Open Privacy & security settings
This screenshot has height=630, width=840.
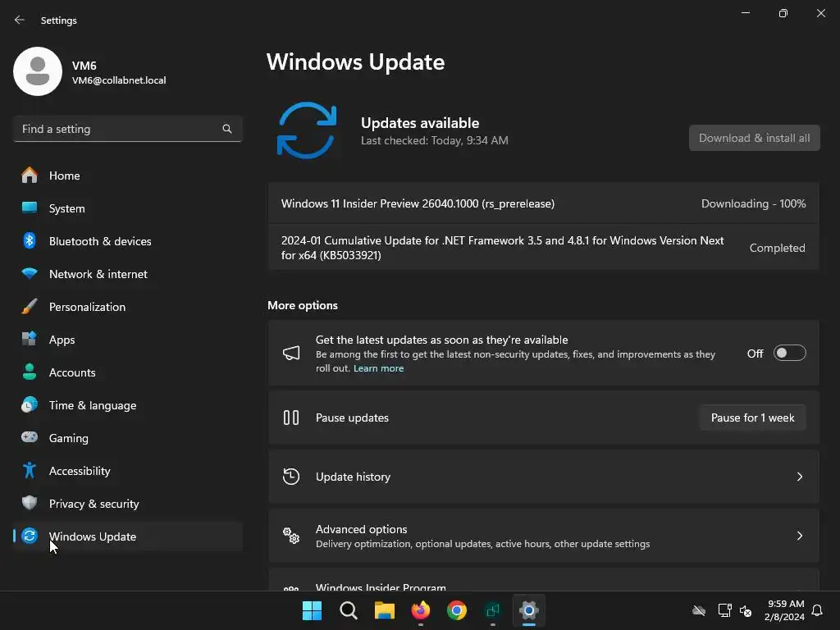127,503
